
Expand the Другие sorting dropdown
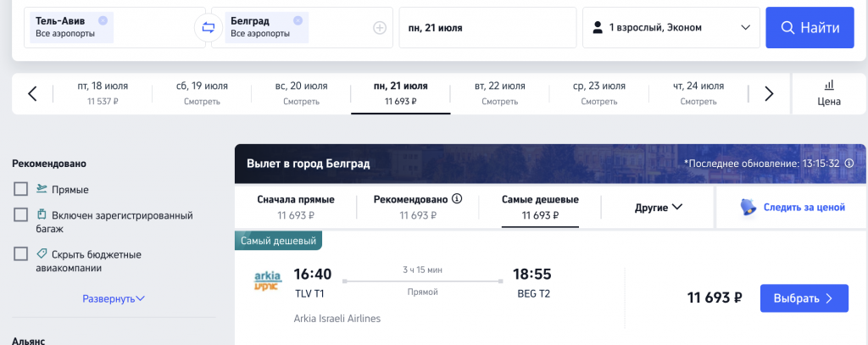(x=658, y=207)
